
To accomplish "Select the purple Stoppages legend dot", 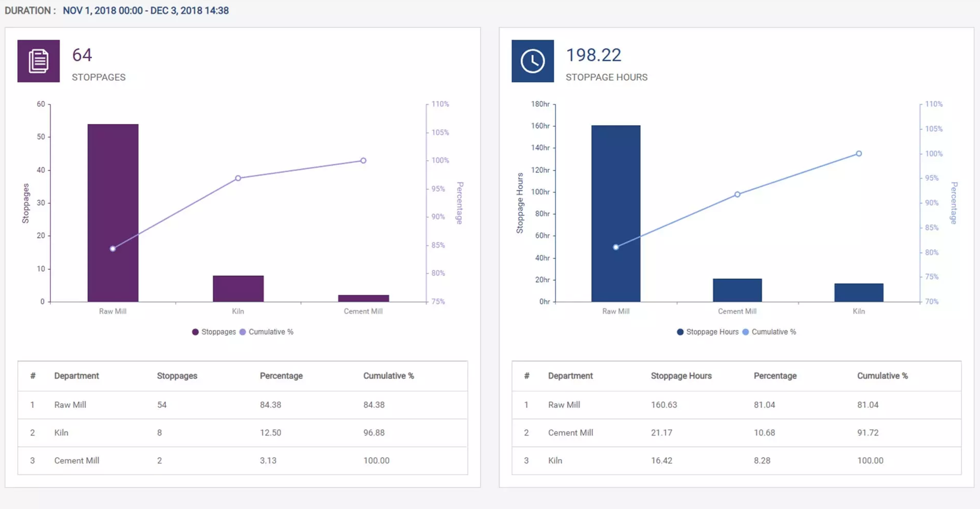I will (x=195, y=332).
